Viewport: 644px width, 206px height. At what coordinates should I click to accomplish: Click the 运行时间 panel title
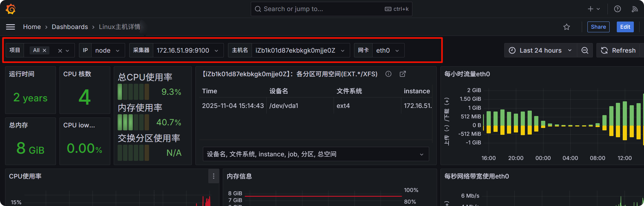pos(22,74)
